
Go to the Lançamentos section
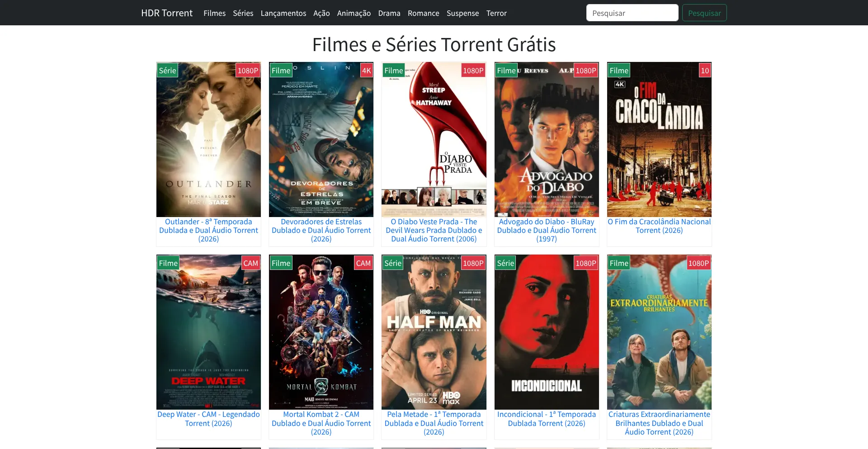tap(283, 13)
